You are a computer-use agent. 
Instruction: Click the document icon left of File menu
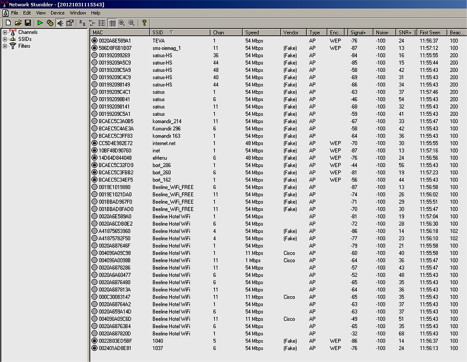6,13
